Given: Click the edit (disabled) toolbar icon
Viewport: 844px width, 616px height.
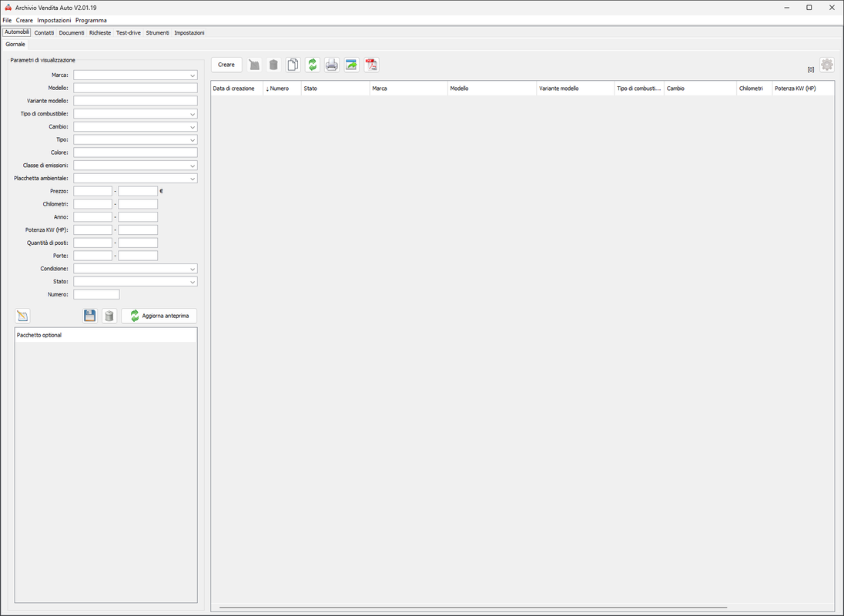Looking at the screenshot, I should tap(254, 65).
